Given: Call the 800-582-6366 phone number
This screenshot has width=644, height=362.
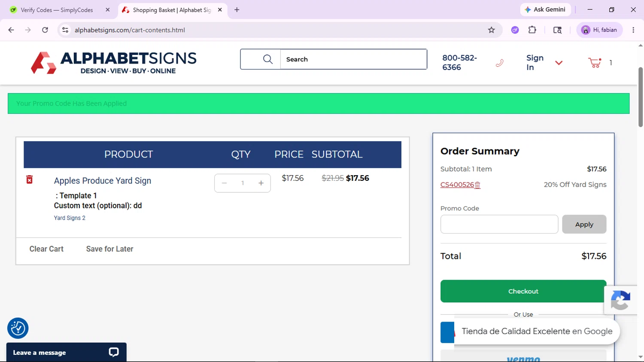Looking at the screenshot, I should (459, 63).
